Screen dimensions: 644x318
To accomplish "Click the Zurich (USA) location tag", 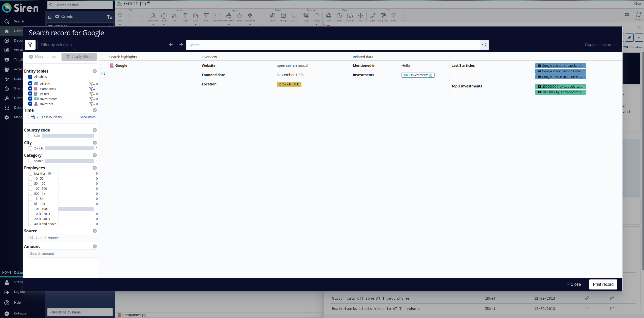I will 289,84.
